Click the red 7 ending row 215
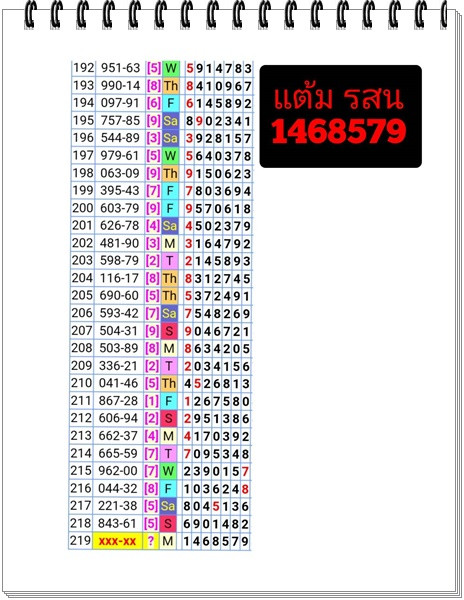 [245, 471]
